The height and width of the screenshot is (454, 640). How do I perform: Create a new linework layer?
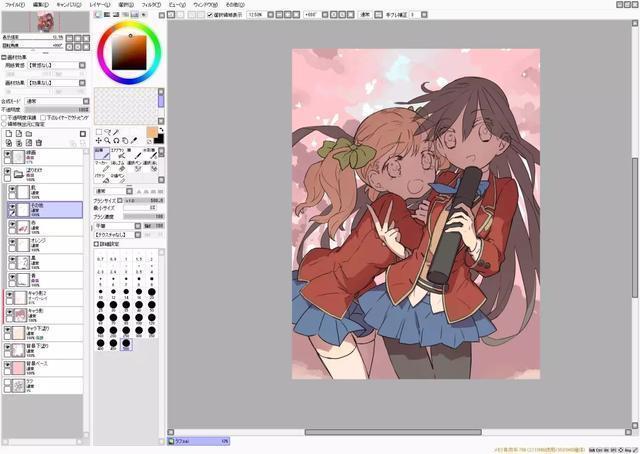[x=19, y=134]
